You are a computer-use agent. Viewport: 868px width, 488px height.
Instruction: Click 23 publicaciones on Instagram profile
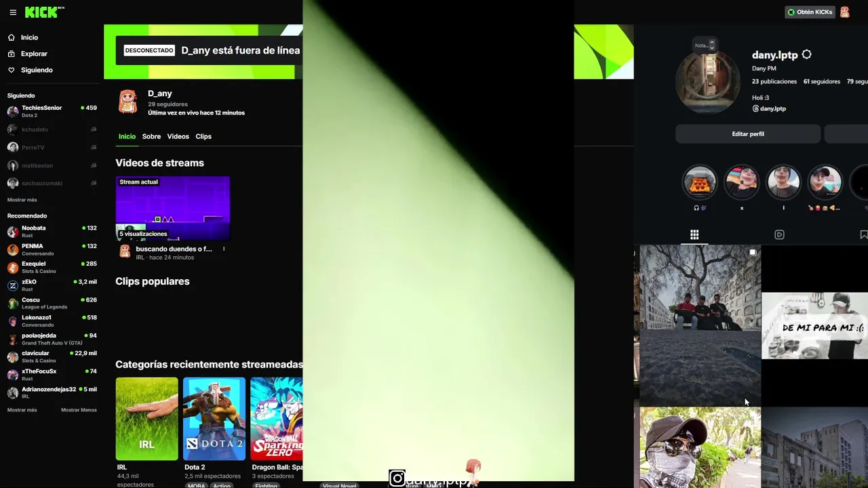(774, 81)
